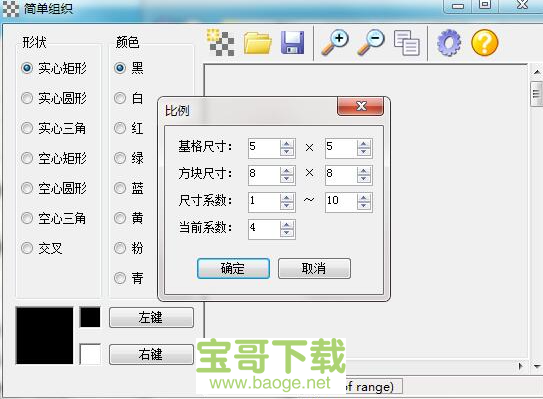Click the horizontal scrollbar right arrow
543x399 pixels.
[521, 366]
